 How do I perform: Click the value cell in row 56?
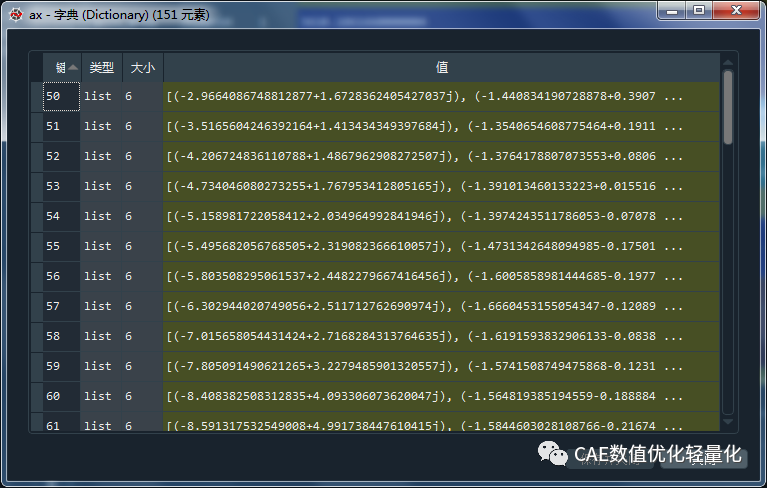pos(441,276)
